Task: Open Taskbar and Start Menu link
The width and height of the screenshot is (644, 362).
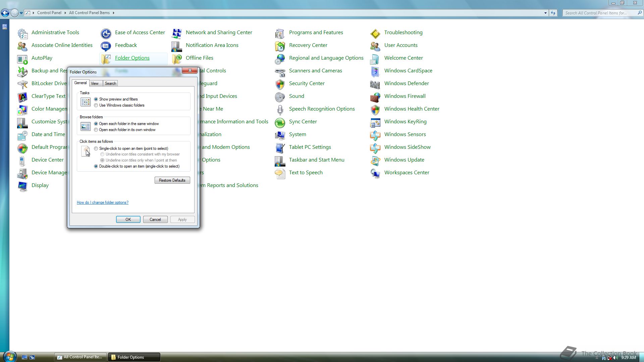Action: point(317,160)
